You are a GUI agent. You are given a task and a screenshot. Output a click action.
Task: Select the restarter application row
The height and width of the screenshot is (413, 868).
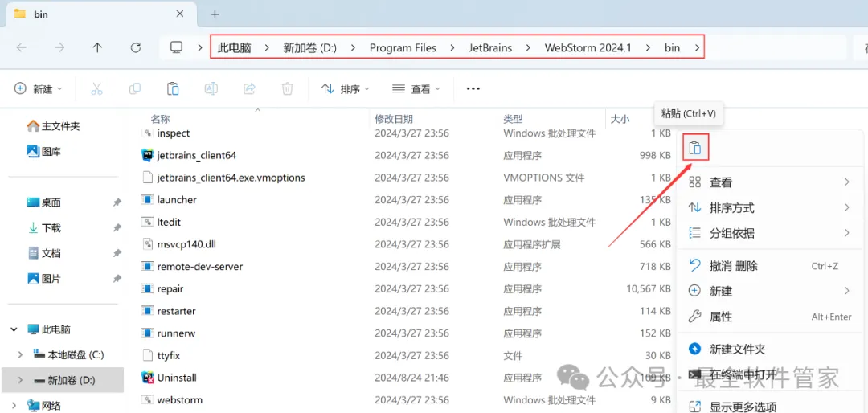pyautogui.click(x=407, y=311)
